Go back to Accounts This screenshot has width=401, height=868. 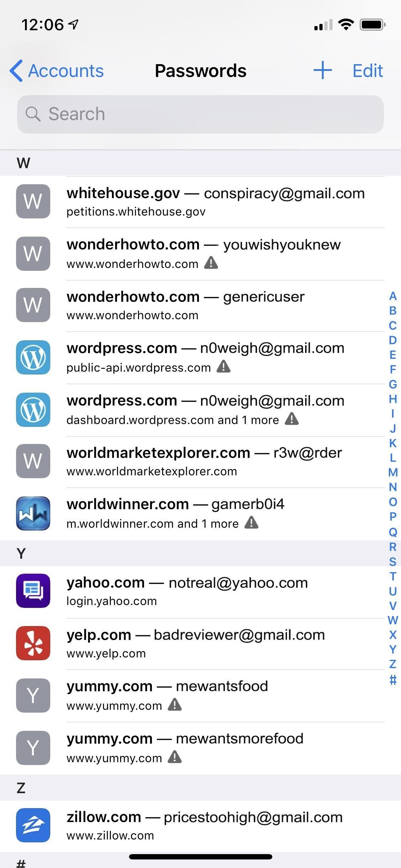pyautogui.click(x=57, y=71)
